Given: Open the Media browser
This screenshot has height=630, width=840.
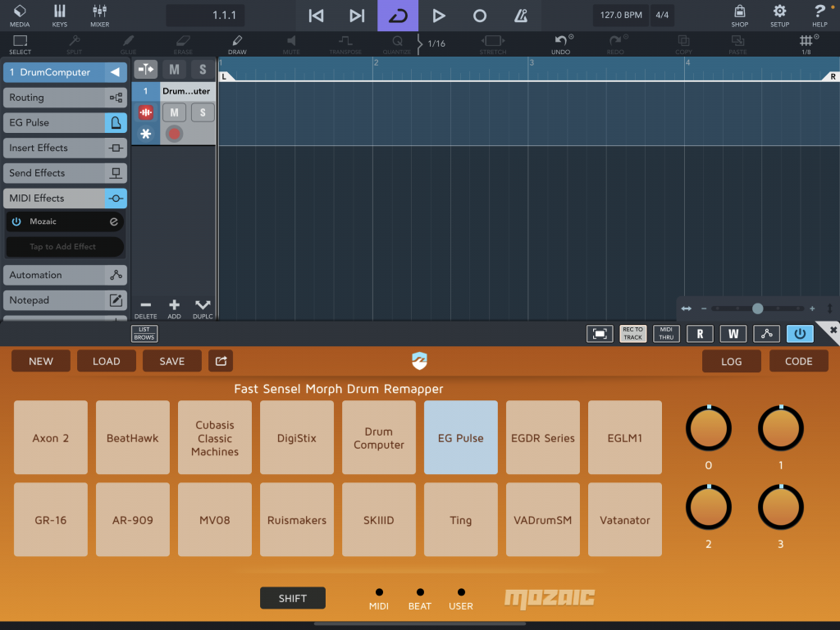Looking at the screenshot, I should pos(20,15).
